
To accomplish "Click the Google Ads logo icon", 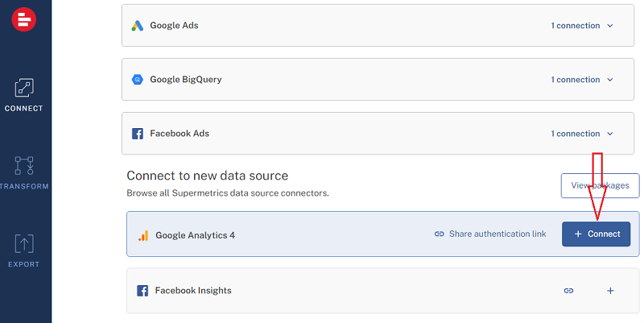I will click(137, 26).
